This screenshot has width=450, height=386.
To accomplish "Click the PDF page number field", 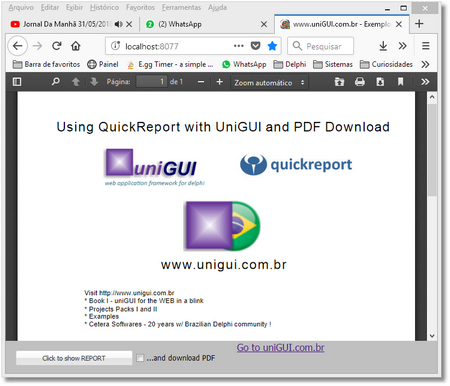I will [151, 82].
